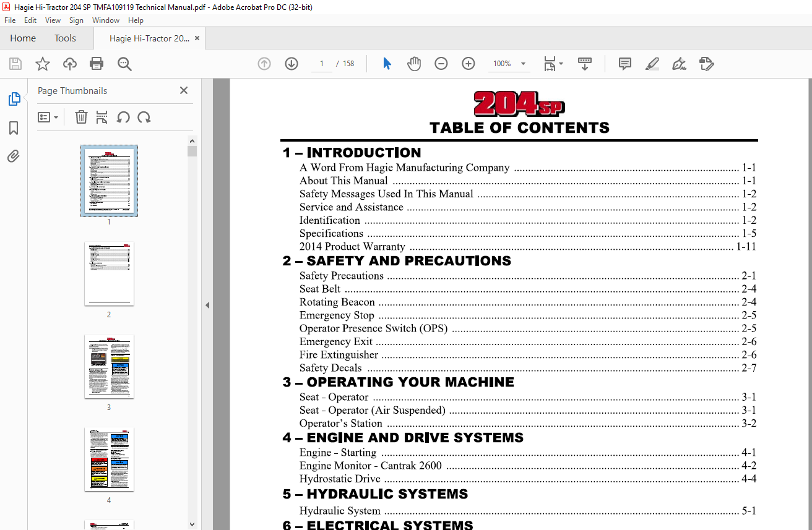Click 'A Word From Hagie Manufacturing Company' entry

pyautogui.click(x=405, y=168)
